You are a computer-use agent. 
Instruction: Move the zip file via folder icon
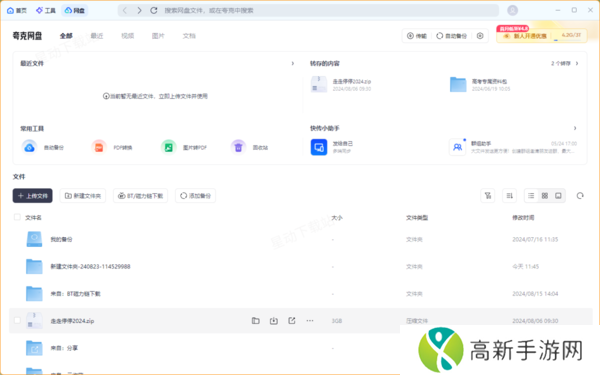[256, 321]
